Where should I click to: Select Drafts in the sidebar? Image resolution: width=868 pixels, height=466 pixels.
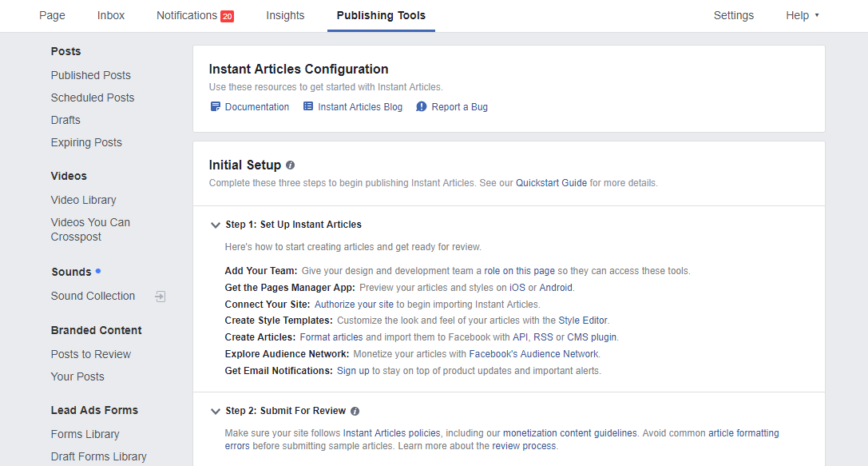tap(65, 120)
